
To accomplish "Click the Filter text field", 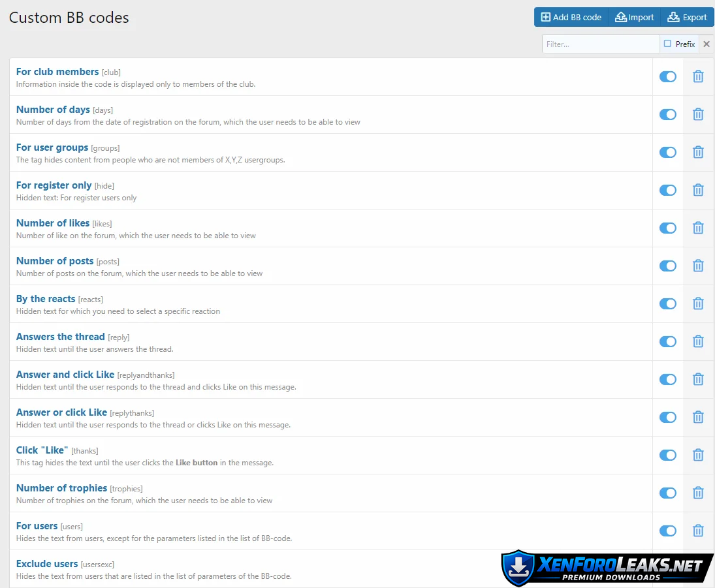I will tap(601, 44).
